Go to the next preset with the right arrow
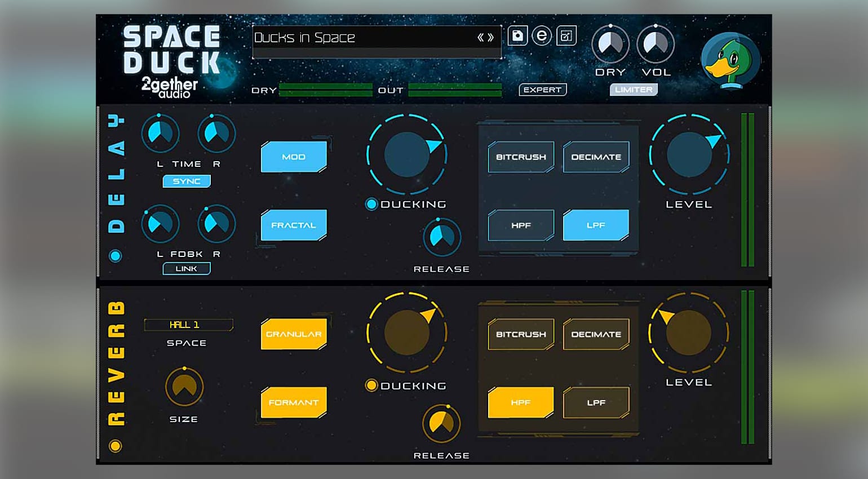This screenshot has width=868, height=479. [x=490, y=38]
